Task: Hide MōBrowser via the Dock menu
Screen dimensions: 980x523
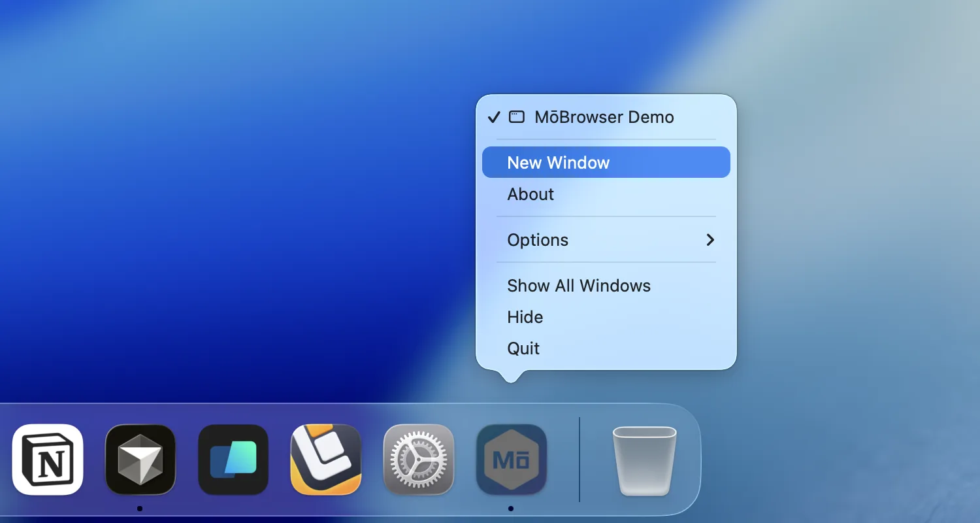Action: pos(525,317)
